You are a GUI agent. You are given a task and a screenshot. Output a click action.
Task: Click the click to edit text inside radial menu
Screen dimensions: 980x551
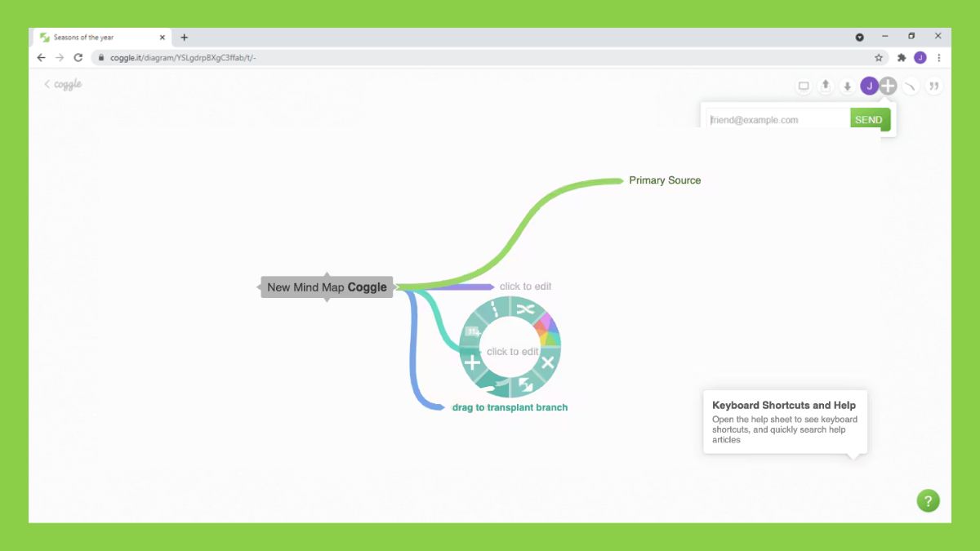(x=512, y=352)
